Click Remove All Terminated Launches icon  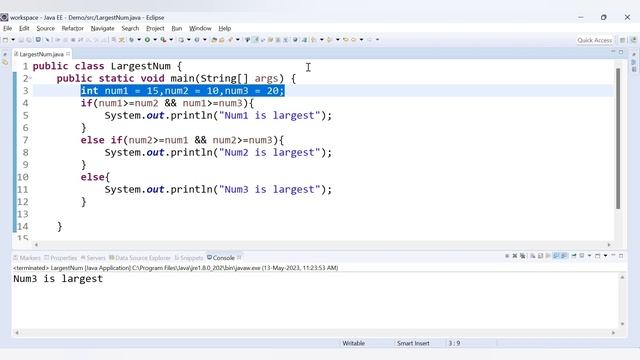click(522, 256)
